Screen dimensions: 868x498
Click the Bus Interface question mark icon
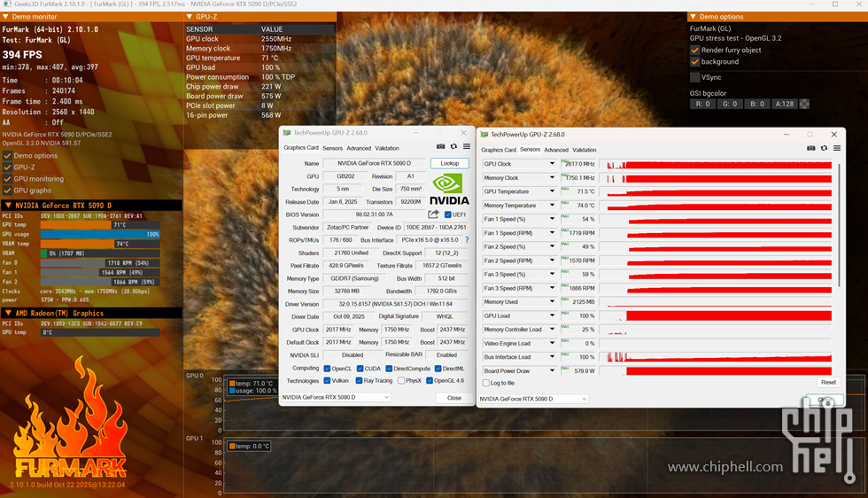pos(467,240)
